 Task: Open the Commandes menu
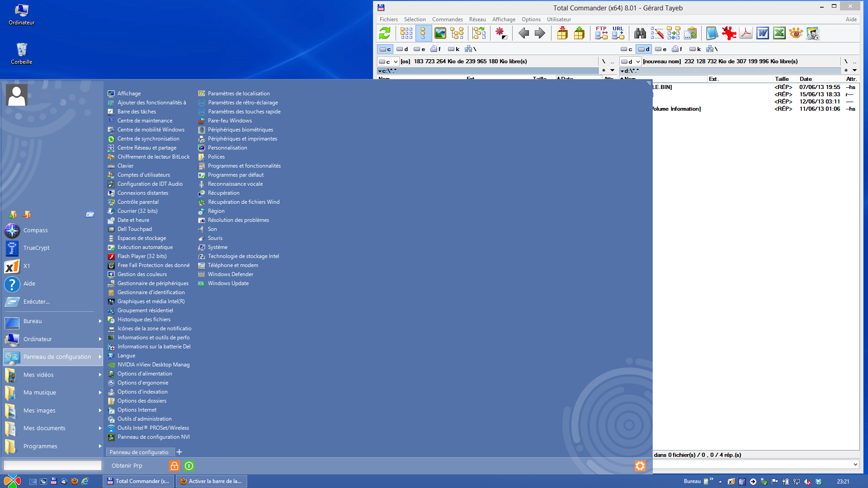pos(447,19)
